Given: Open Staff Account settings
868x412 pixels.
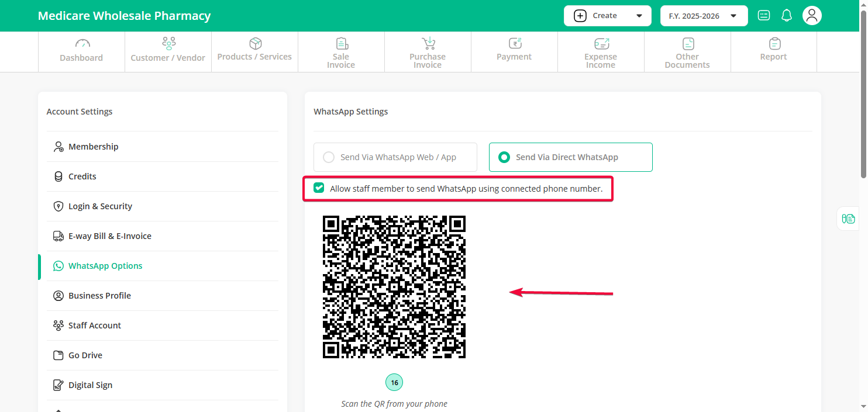Looking at the screenshot, I should point(95,326).
